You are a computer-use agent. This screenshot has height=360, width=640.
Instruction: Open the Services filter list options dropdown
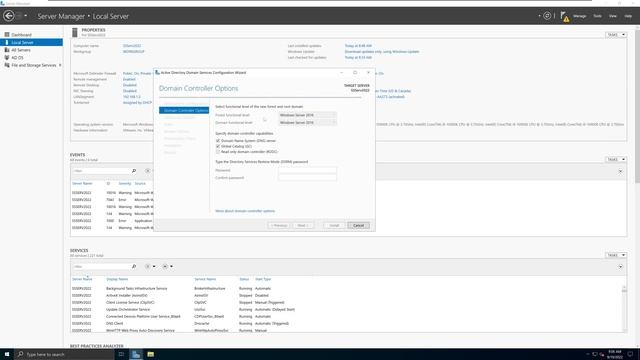(150, 267)
